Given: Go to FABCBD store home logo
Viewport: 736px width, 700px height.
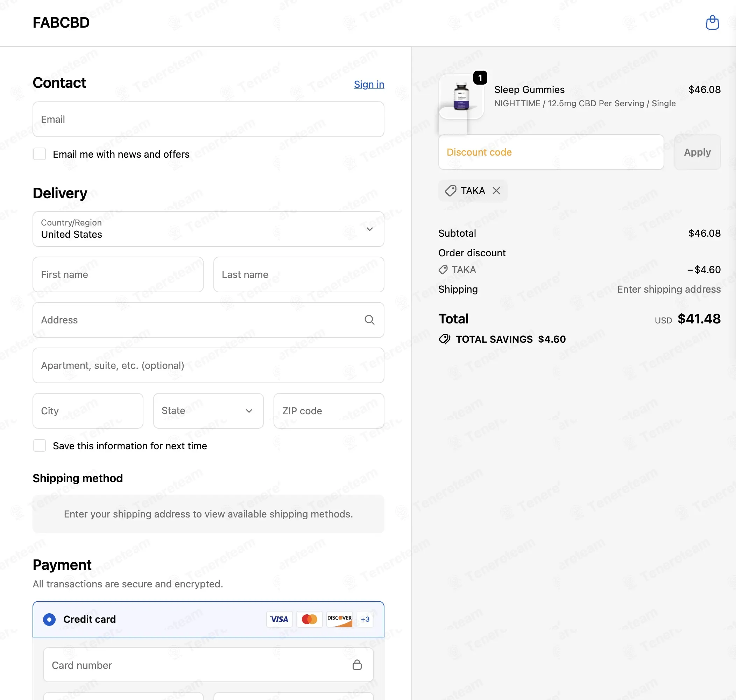Looking at the screenshot, I should (61, 23).
